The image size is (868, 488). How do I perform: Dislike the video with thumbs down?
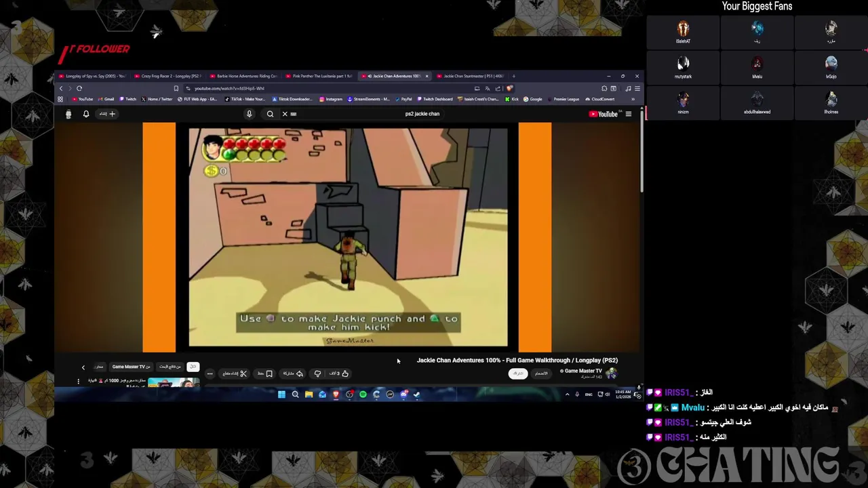(x=317, y=373)
